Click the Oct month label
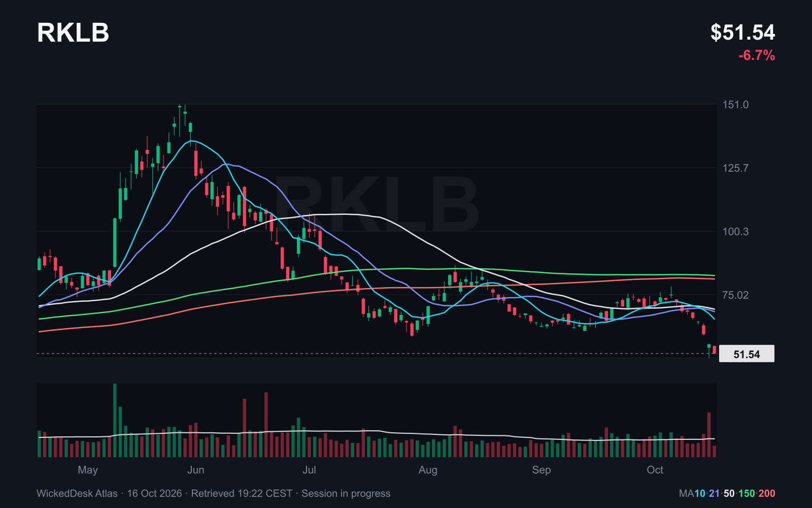The height and width of the screenshot is (508, 812). pos(655,470)
